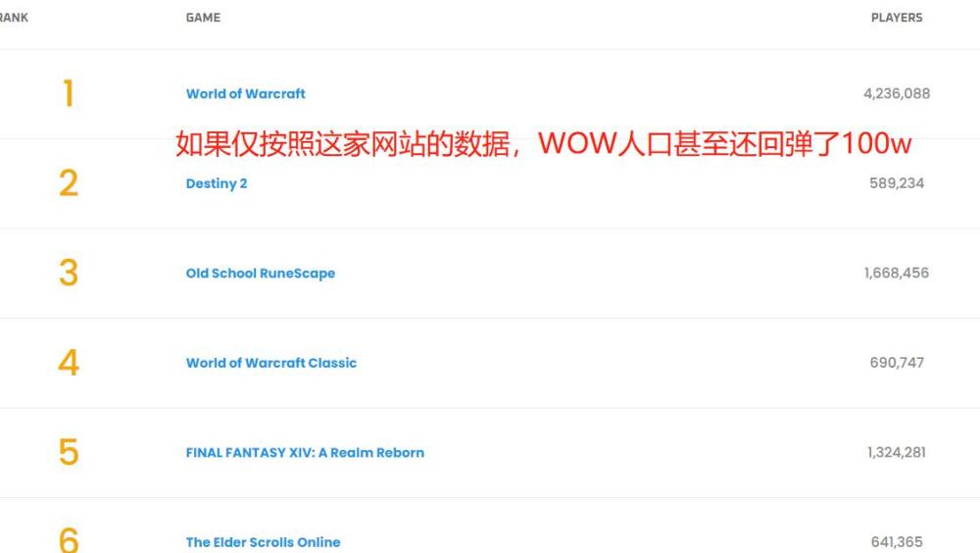Open FINAL FANTASY XIV: A Realm Reborn link
This screenshot has height=553, width=980.
click(x=305, y=452)
